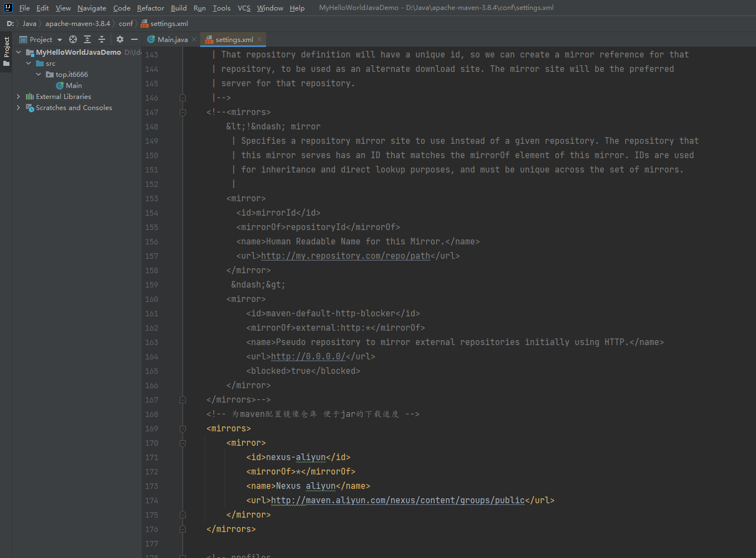Click line number 153 in gutter
The width and height of the screenshot is (756, 558).
coord(152,199)
